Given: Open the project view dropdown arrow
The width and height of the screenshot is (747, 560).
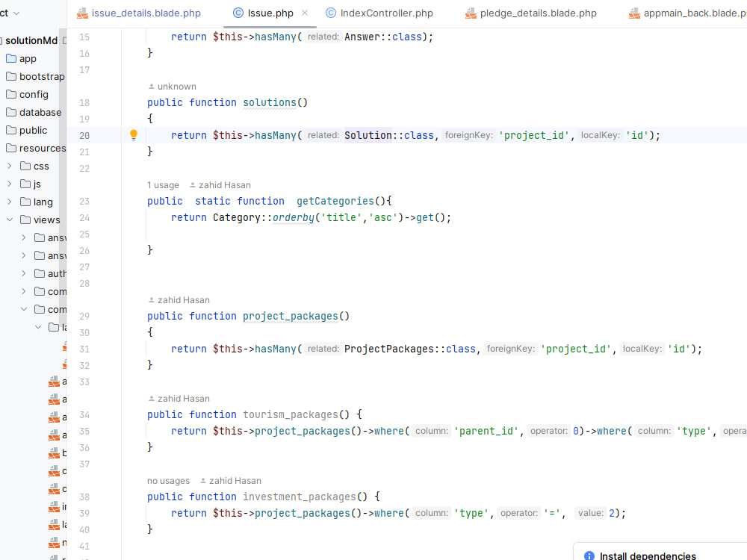Looking at the screenshot, I should (x=16, y=13).
